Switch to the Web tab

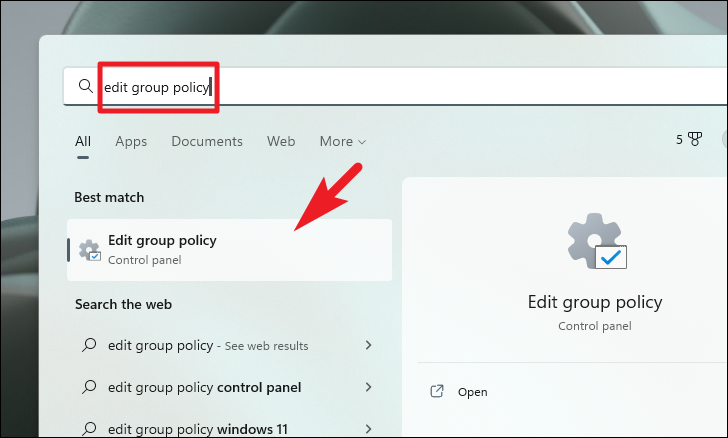(x=281, y=141)
